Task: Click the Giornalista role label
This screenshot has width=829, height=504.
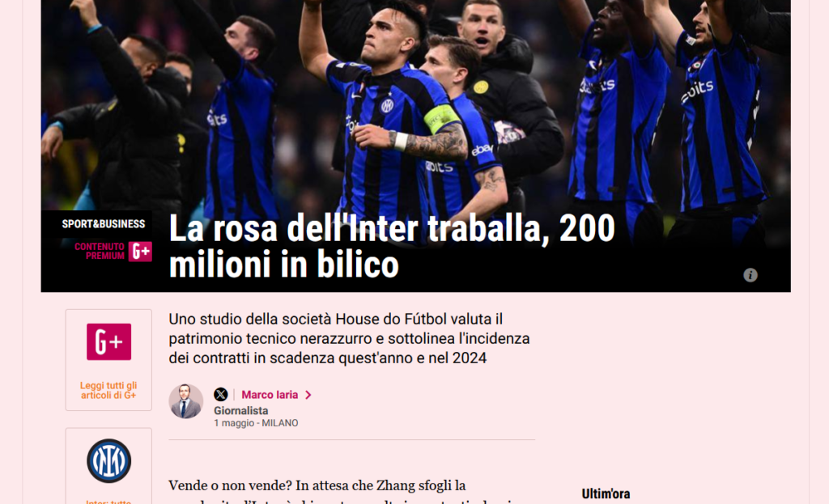Action: click(240, 410)
